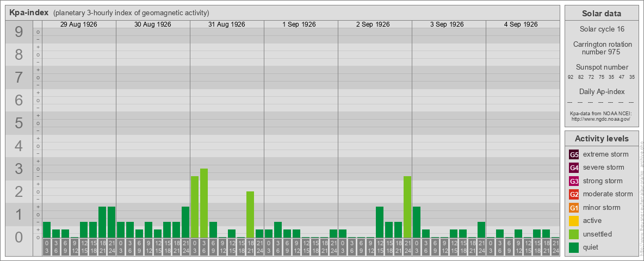Click the minor storm legend label
Viewport: 644px width, 261px height.
point(602,207)
